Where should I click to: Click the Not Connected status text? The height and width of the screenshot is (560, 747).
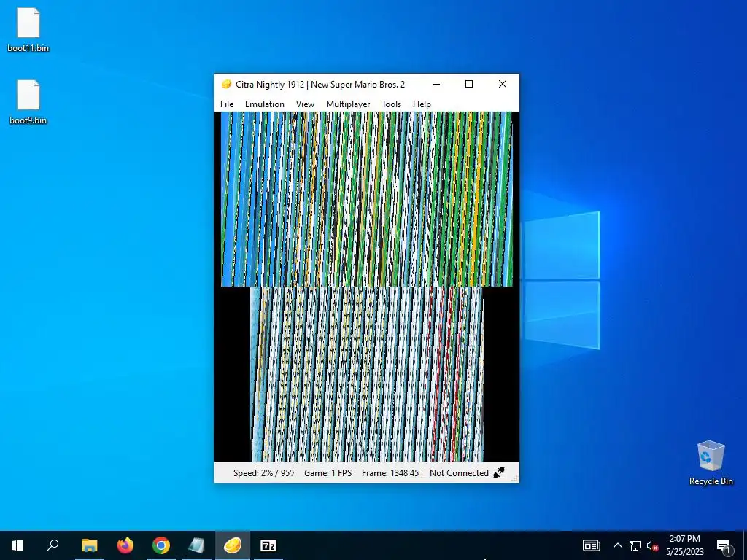tap(459, 472)
